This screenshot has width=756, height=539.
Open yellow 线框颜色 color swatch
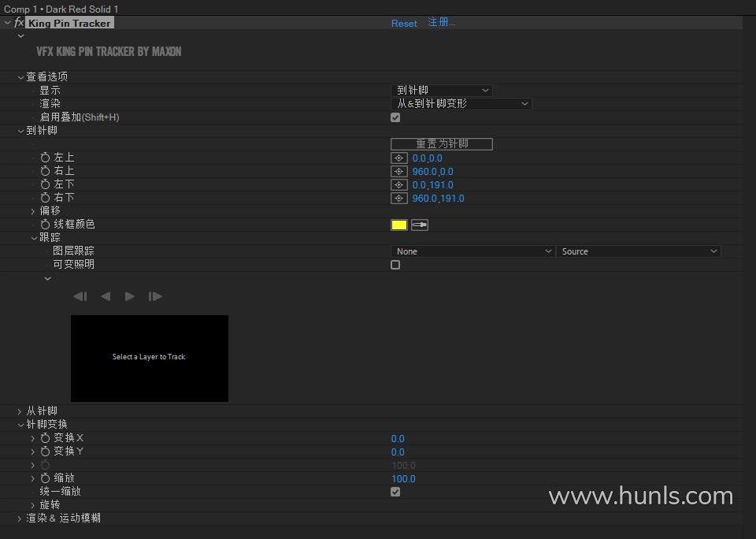coord(399,225)
